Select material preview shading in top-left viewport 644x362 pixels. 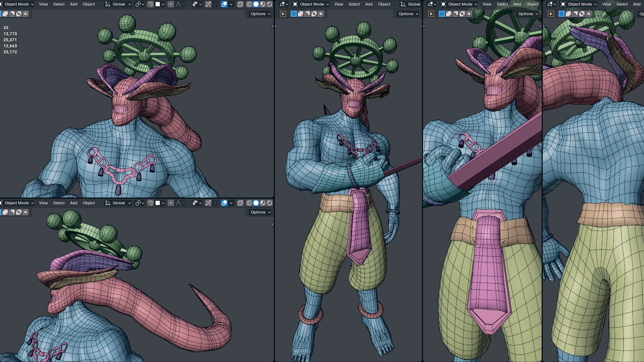(263, 4)
